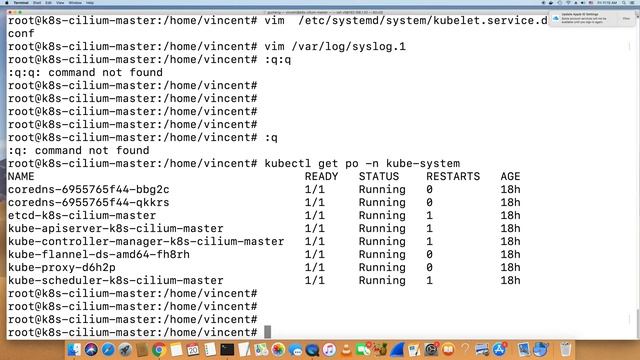The height and width of the screenshot is (360, 640).
Task: Open System Preferences gear icon
Action: point(431,349)
